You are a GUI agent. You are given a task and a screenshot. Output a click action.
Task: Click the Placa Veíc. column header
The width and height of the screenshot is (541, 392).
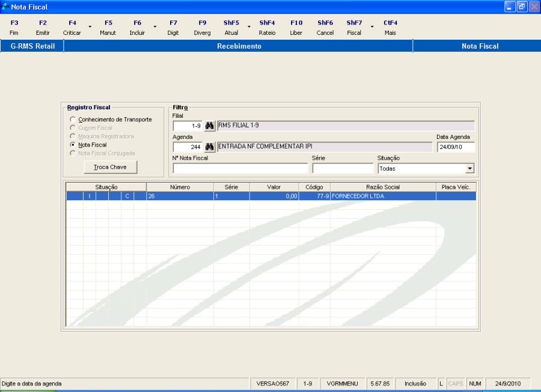[456, 187]
